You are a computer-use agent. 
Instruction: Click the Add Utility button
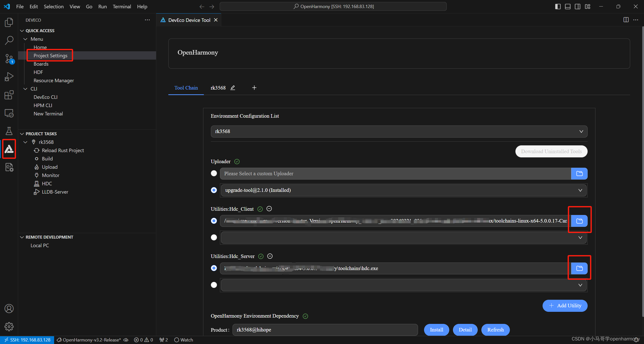tap(565, 306)
